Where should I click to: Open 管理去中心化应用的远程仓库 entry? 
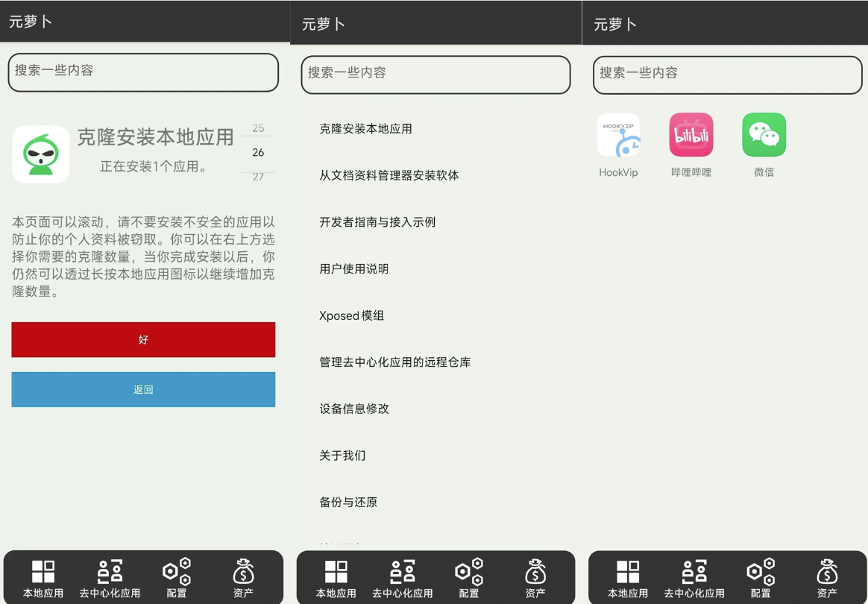pyautogui.click(x=395, y=362)
